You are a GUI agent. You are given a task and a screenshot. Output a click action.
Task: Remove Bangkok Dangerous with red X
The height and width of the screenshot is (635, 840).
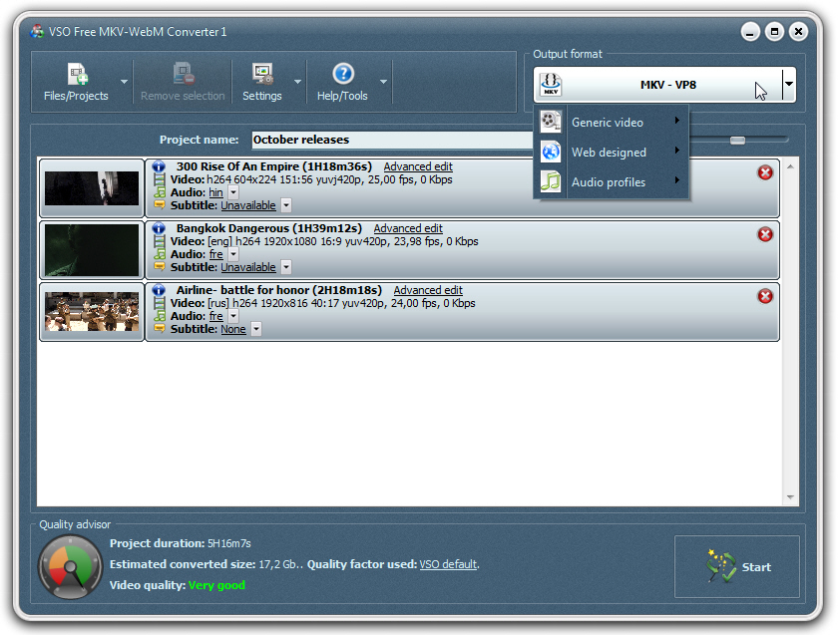[x=765, y=234]
